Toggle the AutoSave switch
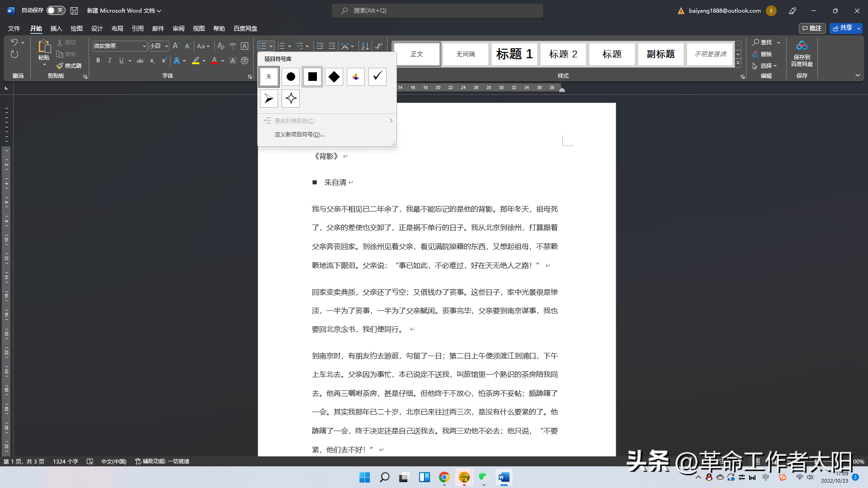868x488 pixels. 56,10
